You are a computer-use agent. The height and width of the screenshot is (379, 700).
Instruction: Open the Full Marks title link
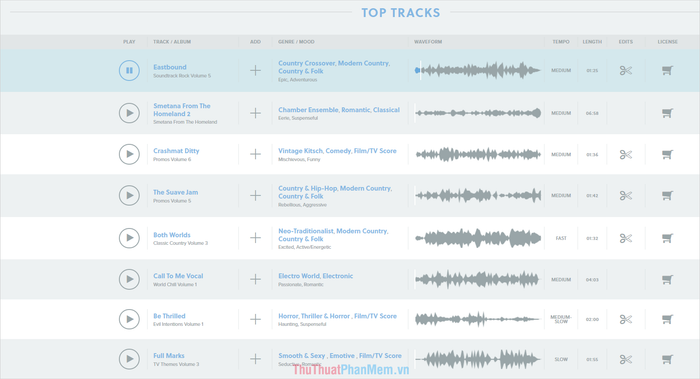click(x=169, y=356)
